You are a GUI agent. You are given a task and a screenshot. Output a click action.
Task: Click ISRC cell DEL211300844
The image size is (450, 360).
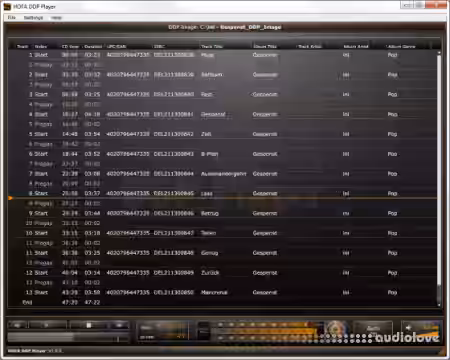point(174,174)
